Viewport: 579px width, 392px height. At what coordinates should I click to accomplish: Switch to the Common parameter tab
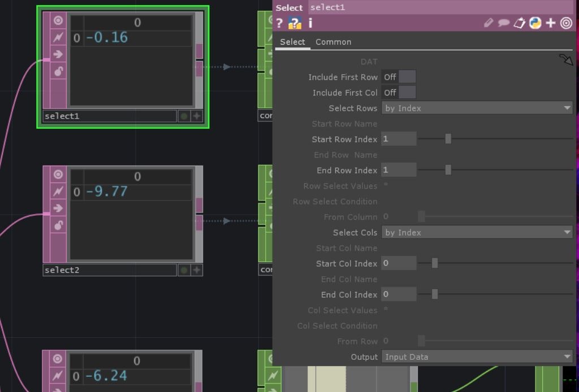333,42
